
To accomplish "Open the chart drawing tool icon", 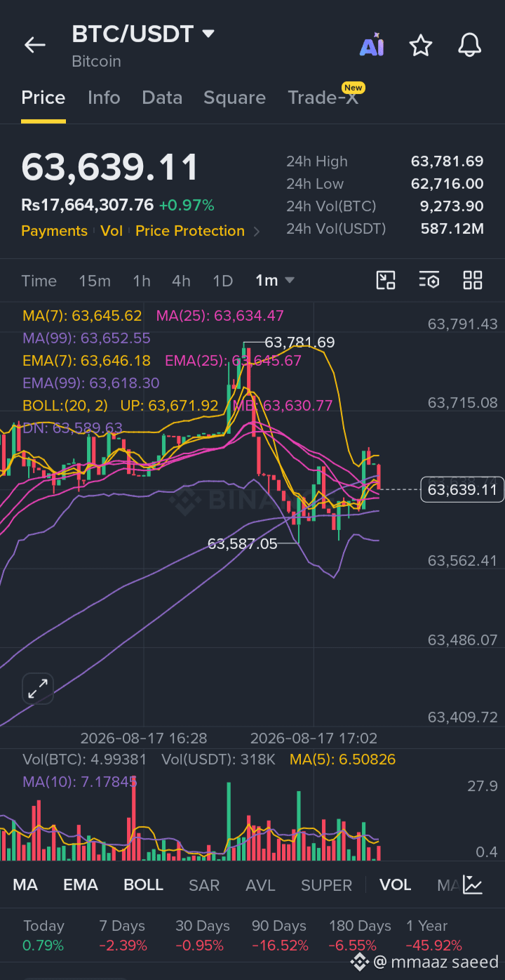I will click(386, 281).
